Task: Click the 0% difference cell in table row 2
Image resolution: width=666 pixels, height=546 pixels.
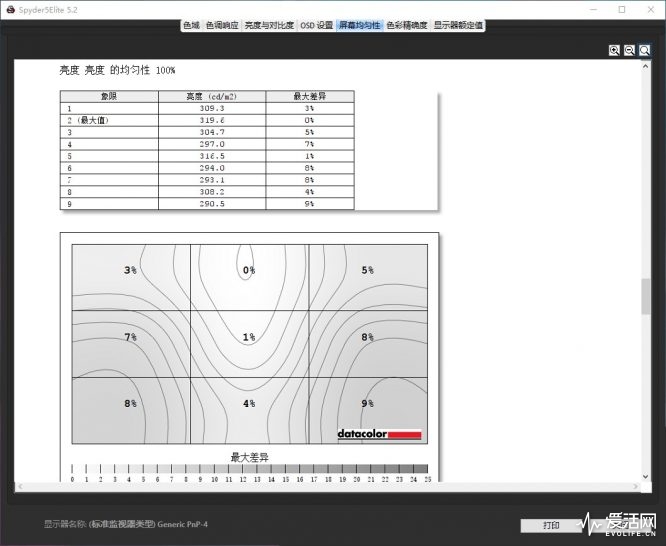Action: point(310,120)
